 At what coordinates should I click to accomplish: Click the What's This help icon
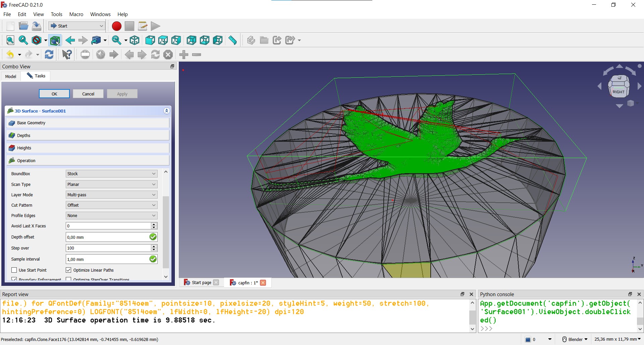(67, 55)
